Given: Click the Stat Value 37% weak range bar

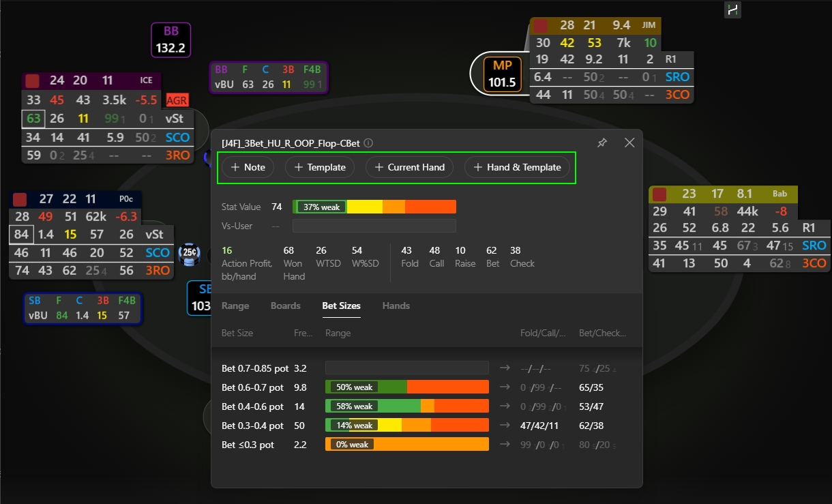Looking at the screenshot, I should pyautogui.click(x=374, y=207).
